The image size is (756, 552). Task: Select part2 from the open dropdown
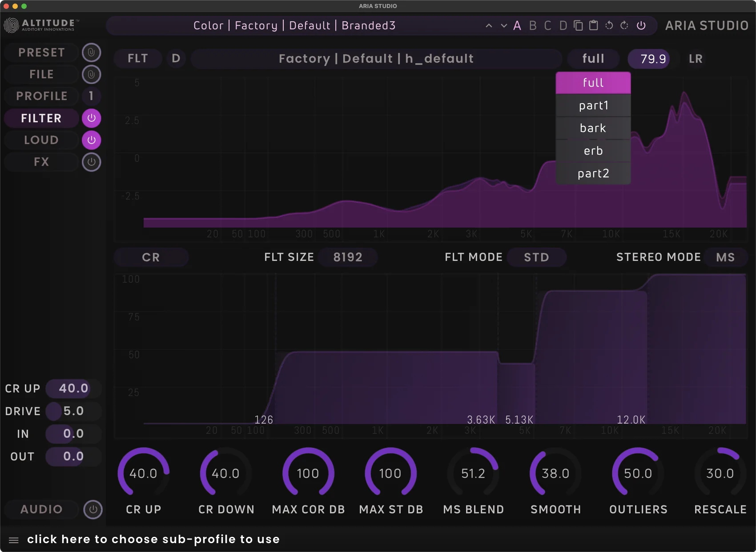click(593, 173)
